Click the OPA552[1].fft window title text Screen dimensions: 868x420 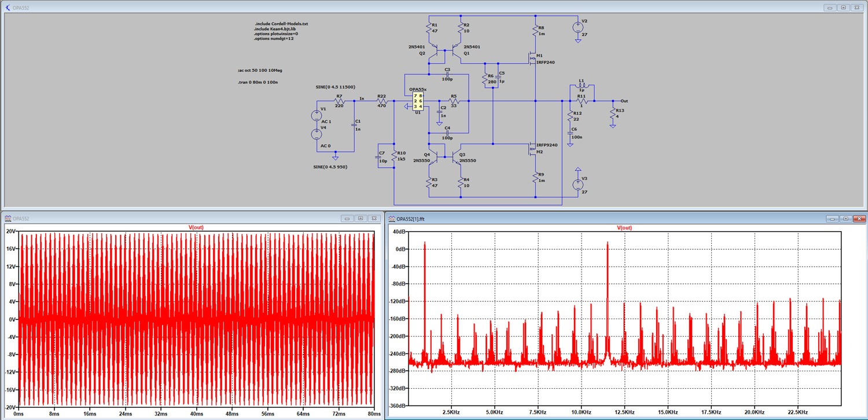coord(411,218)
